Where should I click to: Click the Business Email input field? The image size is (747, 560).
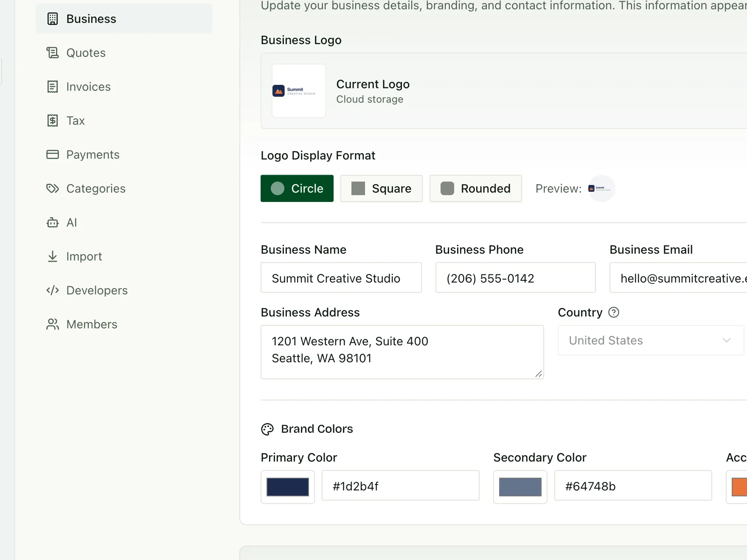[x=678, y=277]
